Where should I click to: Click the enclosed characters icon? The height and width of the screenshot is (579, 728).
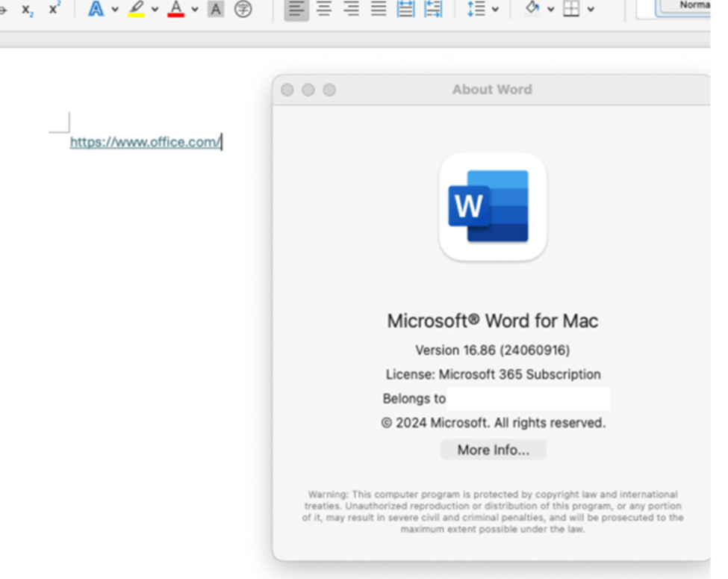coord(243,9)
